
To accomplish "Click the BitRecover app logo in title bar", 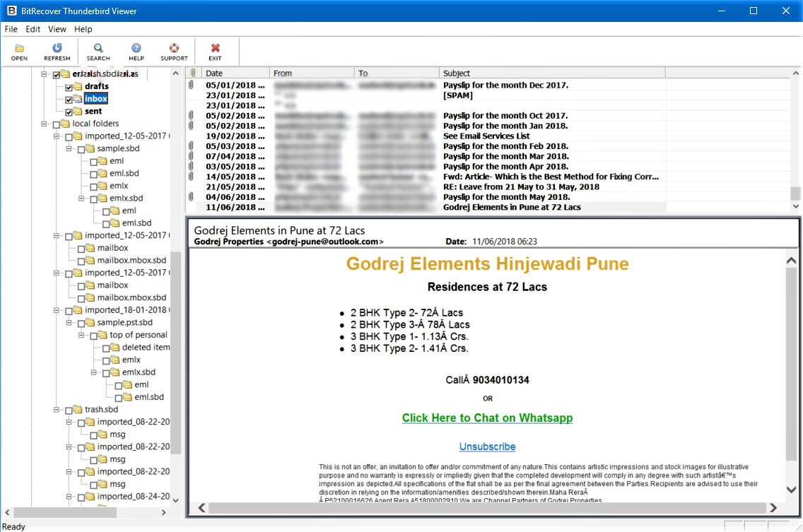I will 11,11.
